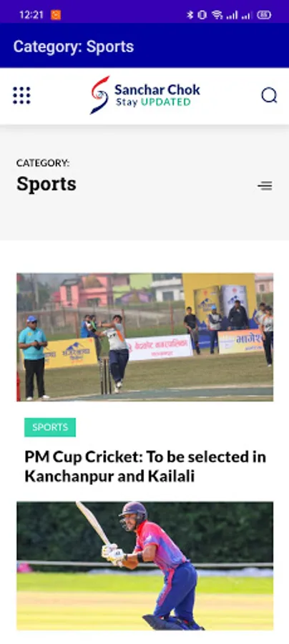Tap the Wi-Fi signal status icon
Image resolution: width=289 pixels, height=644 pixels.
(217, 15)
